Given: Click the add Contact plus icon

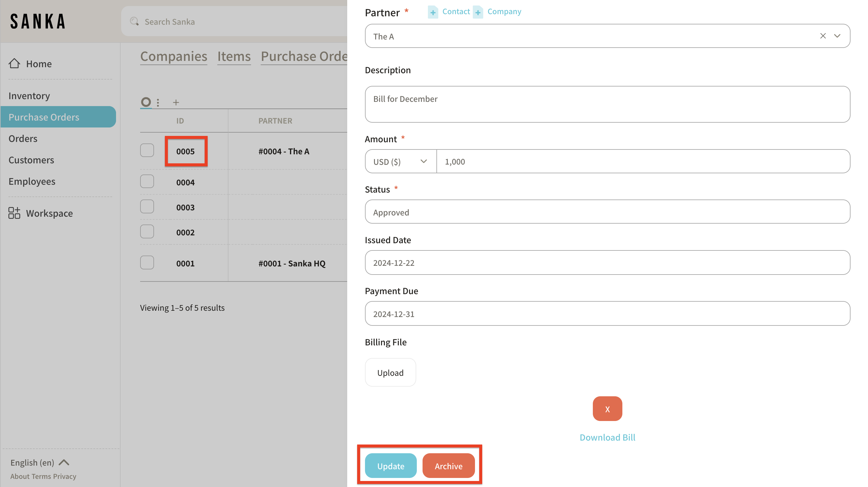Looking at the screenshot, I should (433, 12).
